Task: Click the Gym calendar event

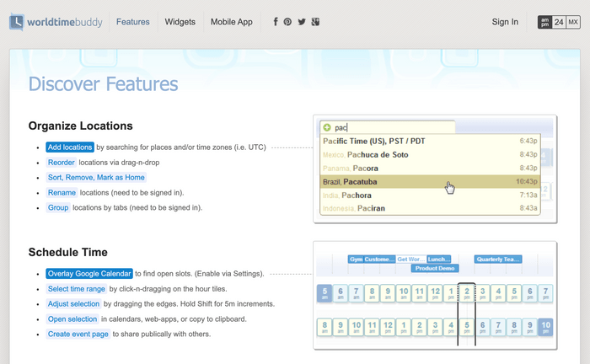Action: click(356, 259)
